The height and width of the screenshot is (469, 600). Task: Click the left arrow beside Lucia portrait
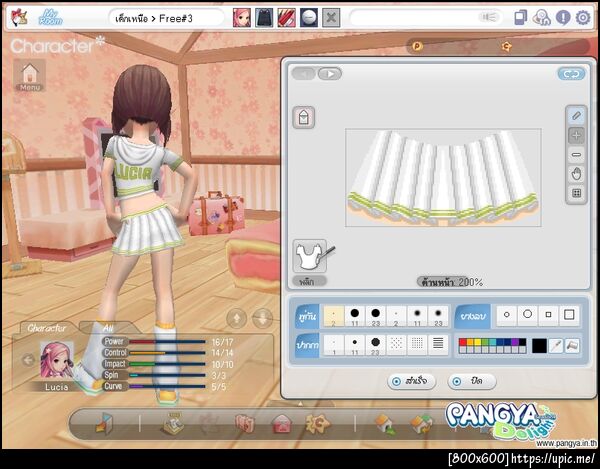(x=28, y=360)
